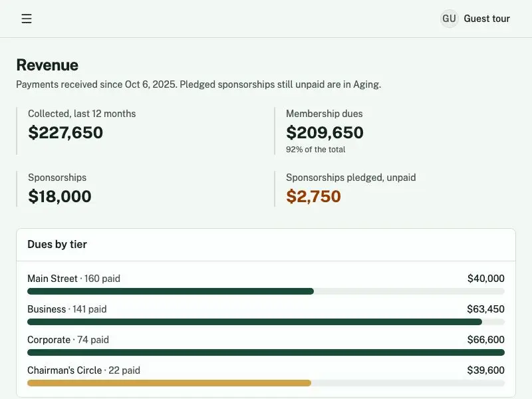Click the $66,600 Corporate dues amount
The width and height of the screenshot is (532, 399).
coord(485,340)
